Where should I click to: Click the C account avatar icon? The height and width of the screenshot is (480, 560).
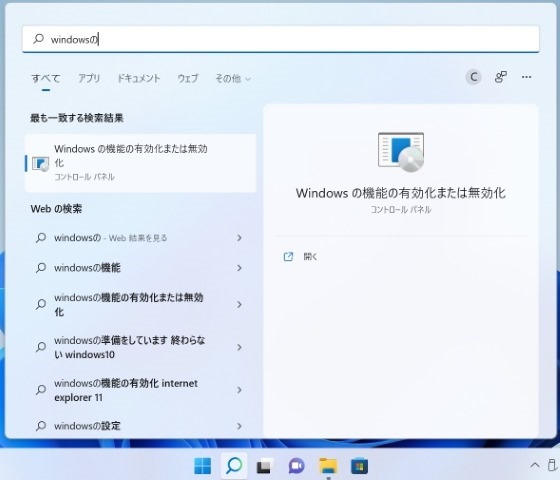pyautogui.click(x=474, y=77)
